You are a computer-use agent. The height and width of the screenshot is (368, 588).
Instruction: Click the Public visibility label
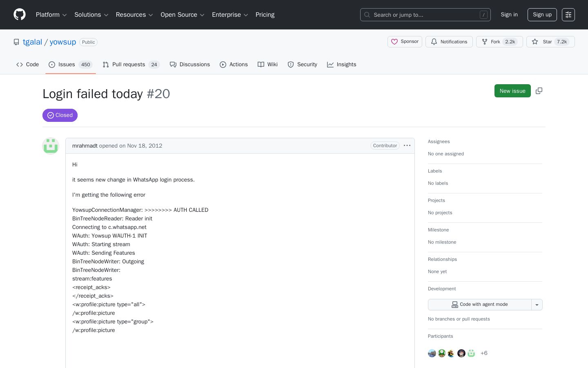(89, 42)
